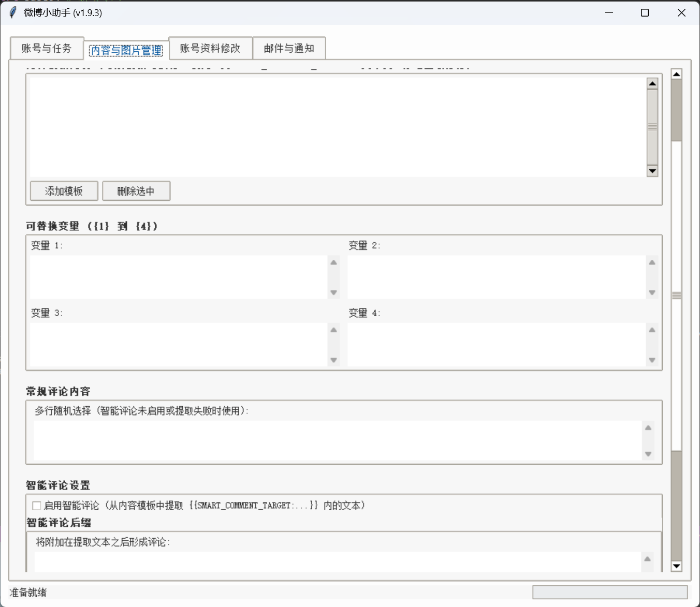This screenshot has width=700, height=607.
Task: Click the 可替换变量 section heading
Action: (92, 226)
